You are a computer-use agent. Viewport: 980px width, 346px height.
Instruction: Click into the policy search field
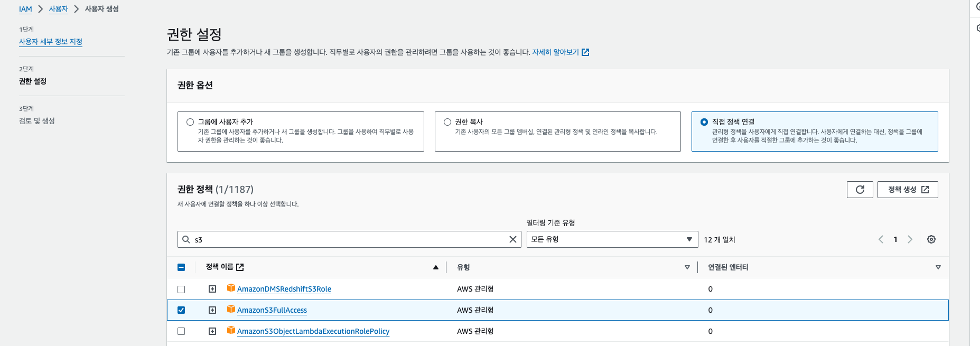[349, 239]
